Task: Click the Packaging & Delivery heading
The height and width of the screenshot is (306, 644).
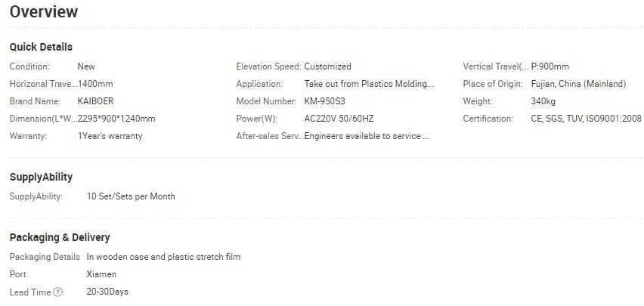Action: click(60, 237)
